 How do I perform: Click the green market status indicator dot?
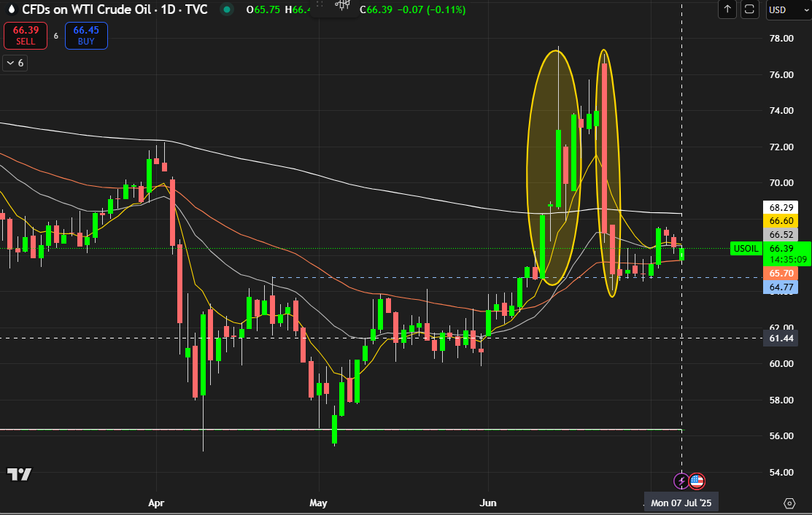click(226, 9)
